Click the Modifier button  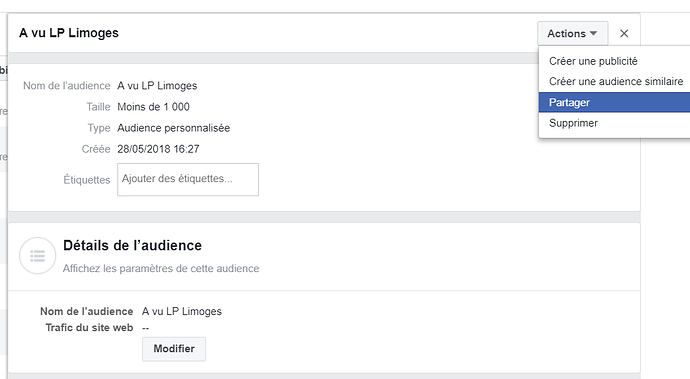click(174, 349)
